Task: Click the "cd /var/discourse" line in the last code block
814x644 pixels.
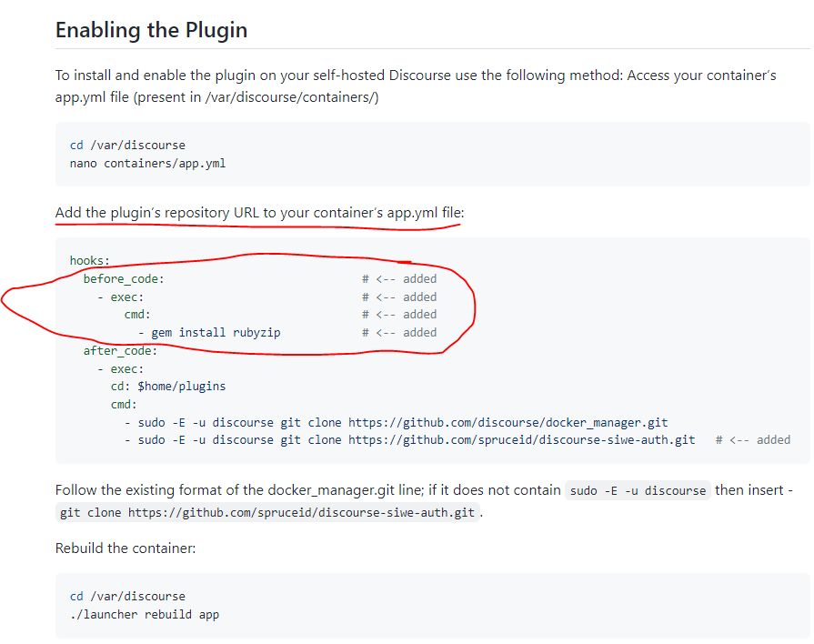Action: pyautogui.click(x=127, y=596)
